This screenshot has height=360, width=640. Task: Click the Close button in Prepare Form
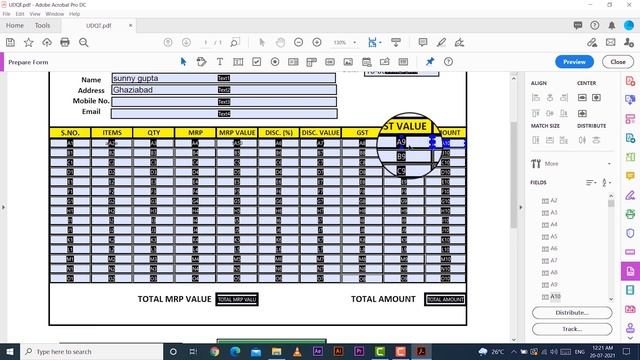click(618, 62)
